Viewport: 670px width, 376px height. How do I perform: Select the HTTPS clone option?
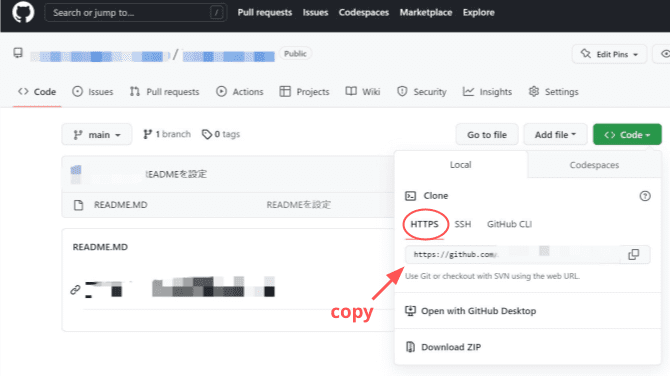click(x=424, y=224)
